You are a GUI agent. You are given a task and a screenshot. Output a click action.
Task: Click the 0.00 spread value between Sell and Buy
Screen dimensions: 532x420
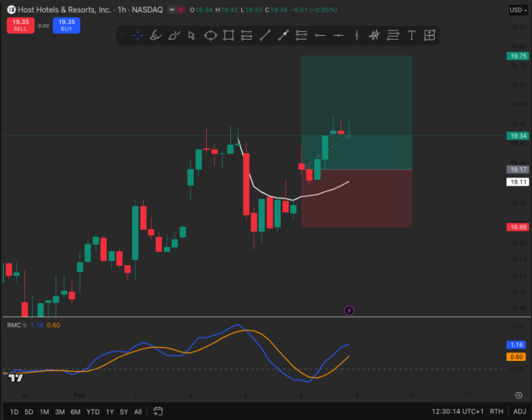[44, 26]
